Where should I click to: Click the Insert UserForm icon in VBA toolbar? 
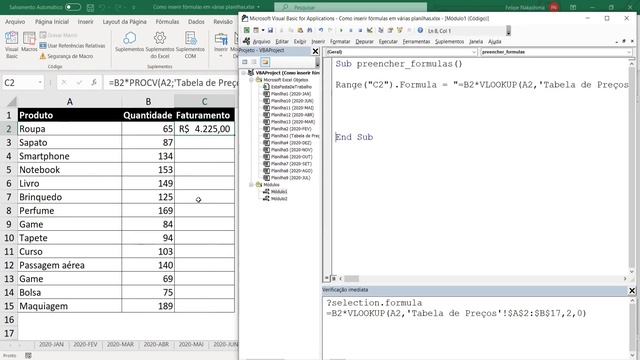256,30
